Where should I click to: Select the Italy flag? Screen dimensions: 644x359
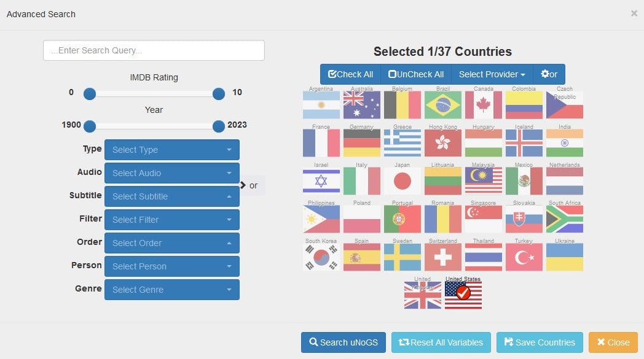[x=362, y=182]
